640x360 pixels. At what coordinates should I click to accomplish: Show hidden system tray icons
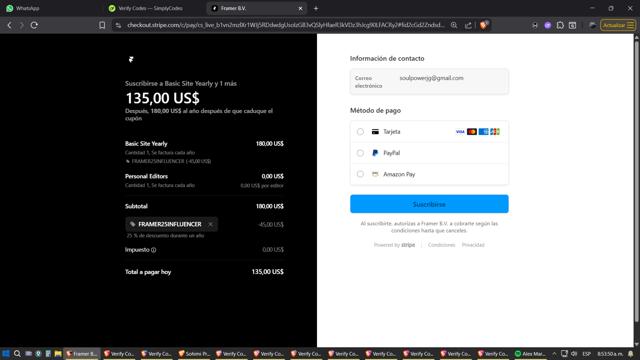click(554, 353)
